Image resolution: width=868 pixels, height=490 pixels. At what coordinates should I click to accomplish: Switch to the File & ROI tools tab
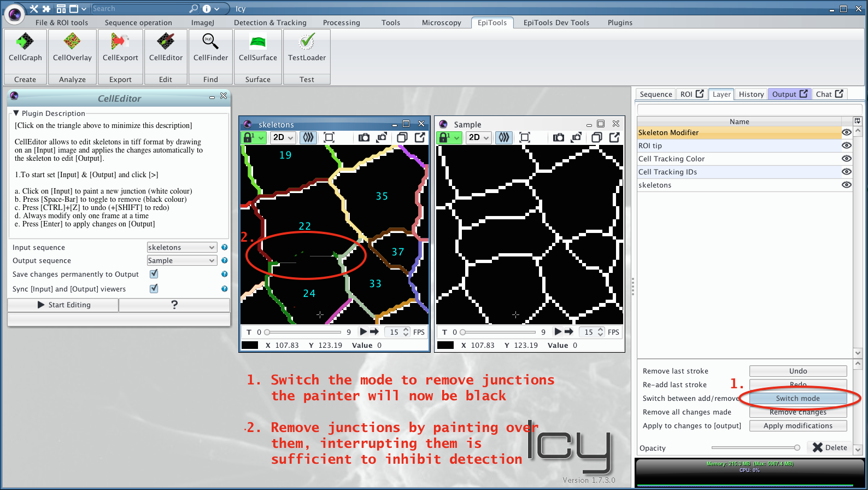click(x=62, y=22)
